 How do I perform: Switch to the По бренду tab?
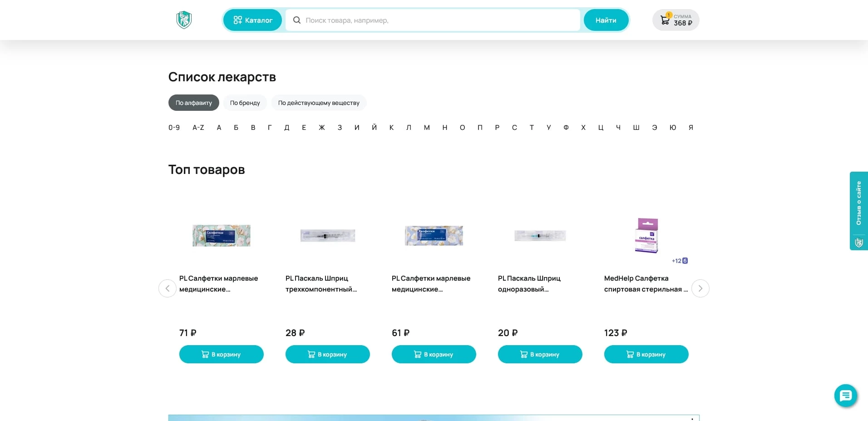point(245,103)
